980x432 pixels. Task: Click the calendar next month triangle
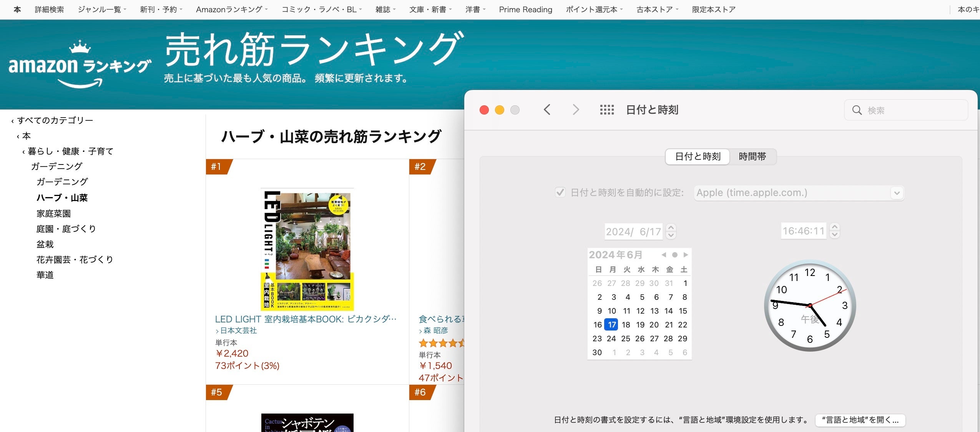[x=686, y=255]
